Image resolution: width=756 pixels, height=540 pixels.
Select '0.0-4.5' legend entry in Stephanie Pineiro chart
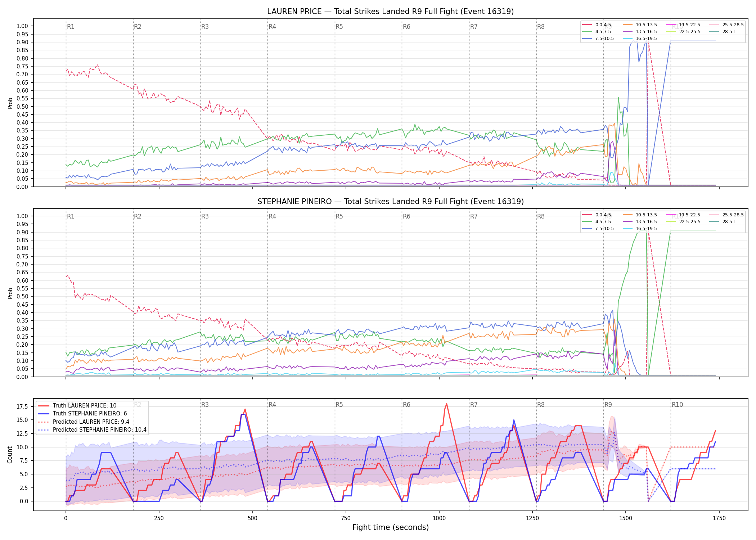pos(597,215)
